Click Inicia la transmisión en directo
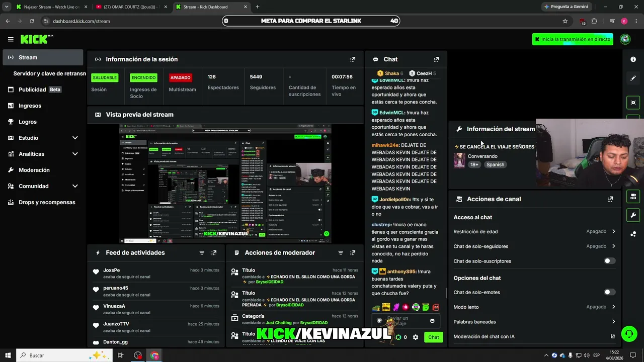Image resolution: width=644 pixels, height=362 pixels. pyautogui.click(x=573, y=39)
